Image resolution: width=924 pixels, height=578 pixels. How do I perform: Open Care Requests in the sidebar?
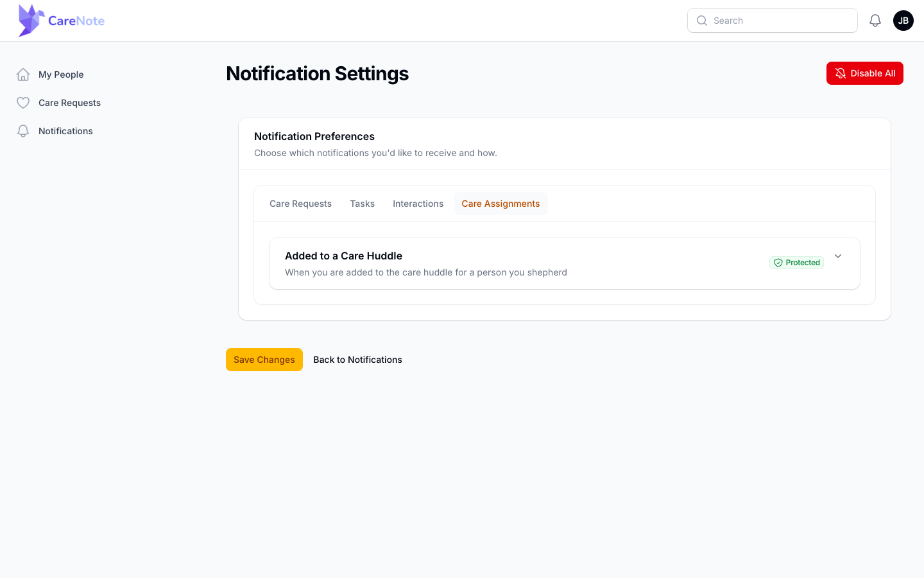(69, 103)
